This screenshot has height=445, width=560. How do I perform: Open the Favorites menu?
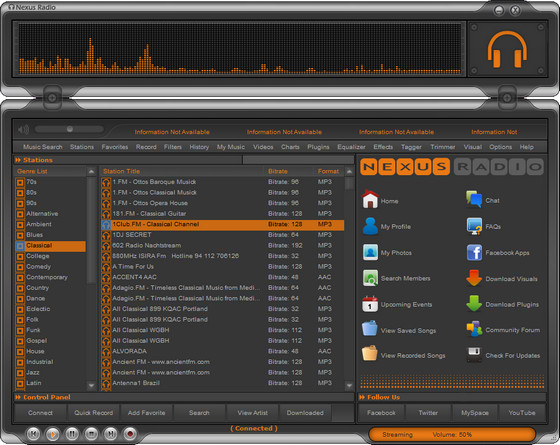click(115, 147)
